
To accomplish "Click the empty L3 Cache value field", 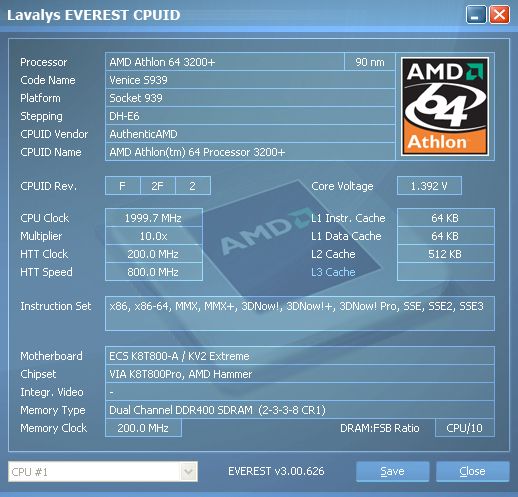I will pyautogui.click(x=446, y=272).
